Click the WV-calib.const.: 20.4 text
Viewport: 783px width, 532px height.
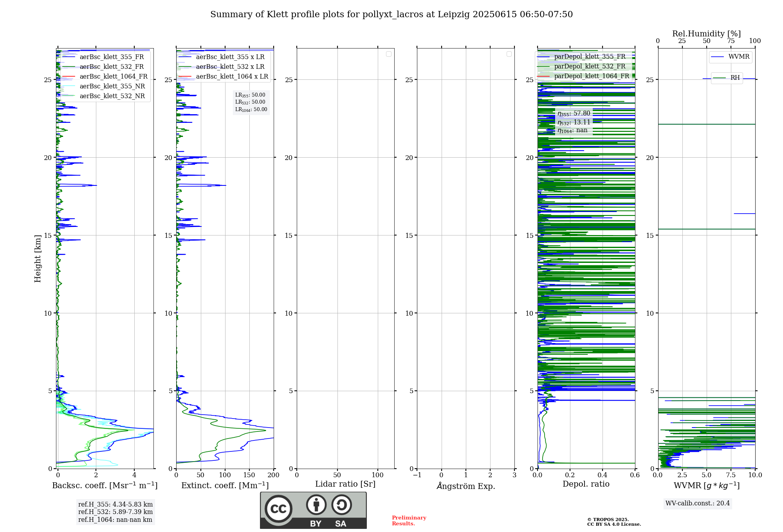pyautogui.click(x=698, y=503)
